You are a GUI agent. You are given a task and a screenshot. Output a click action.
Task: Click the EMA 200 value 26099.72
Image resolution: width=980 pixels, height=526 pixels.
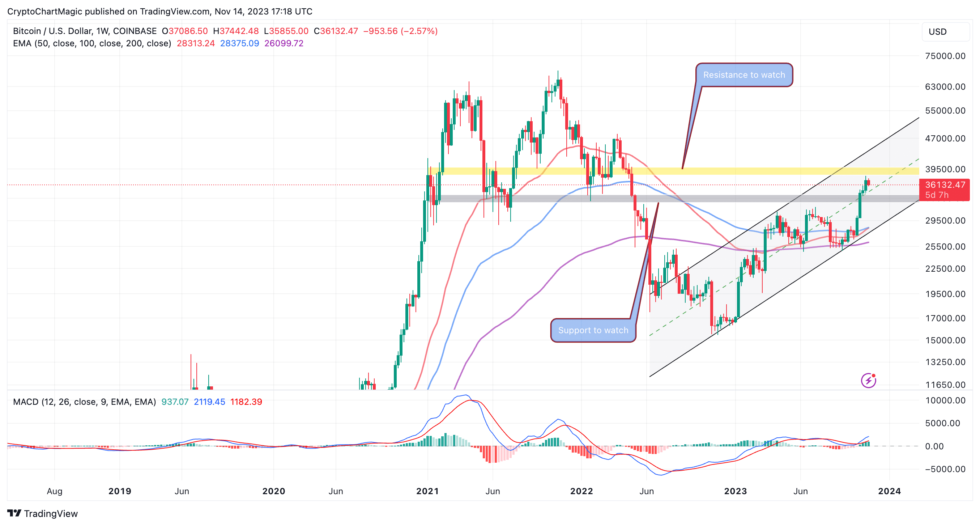tap(284, 43)
